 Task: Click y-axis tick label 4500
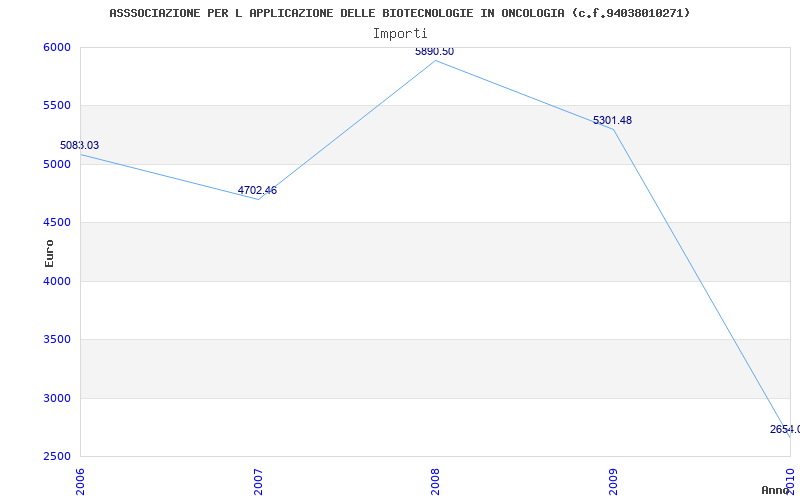[x=55, y=222]
